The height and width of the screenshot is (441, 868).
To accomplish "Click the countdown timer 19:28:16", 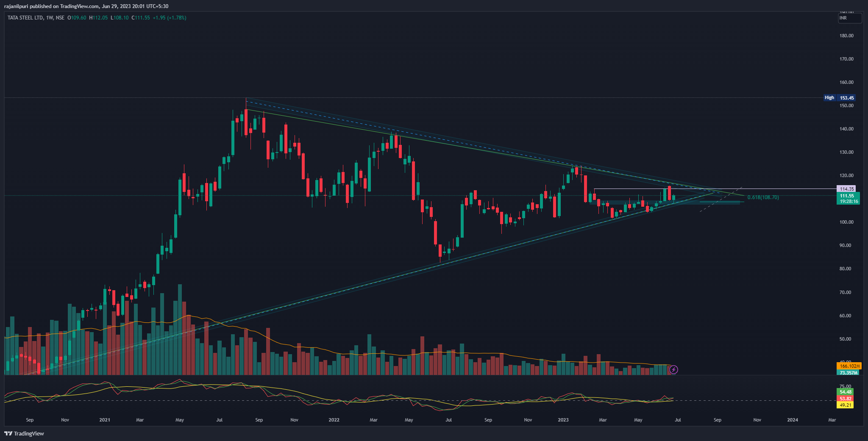I will tap(848, 202).
